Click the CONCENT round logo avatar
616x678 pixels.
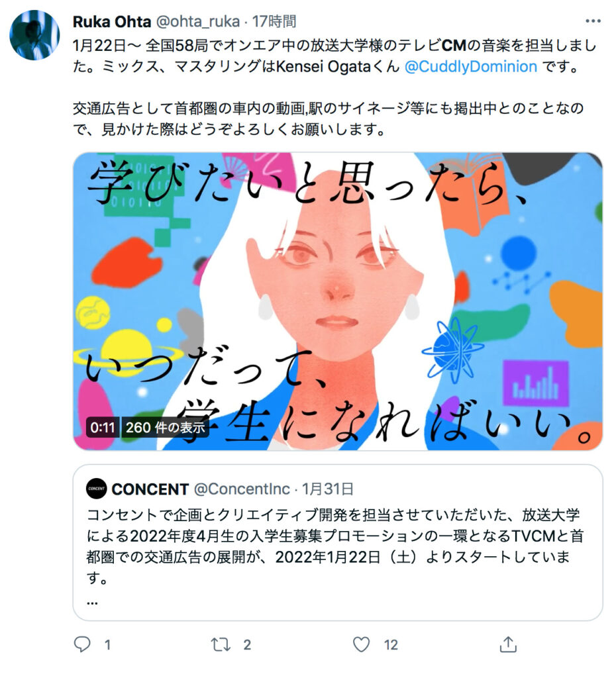(97, 489)
